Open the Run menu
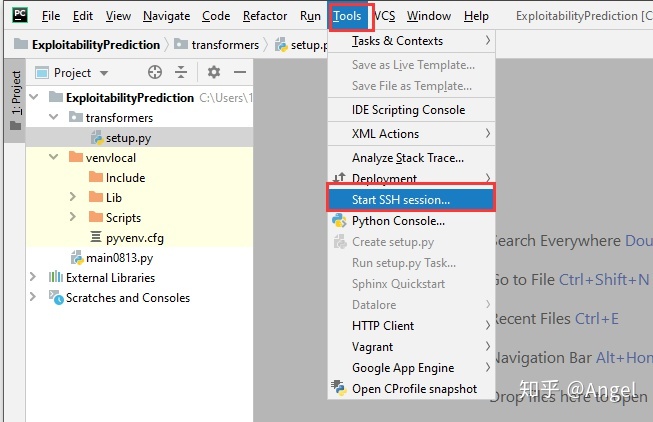Viewport: 653px width, 422px height. pyautogui.click(x=310, y=16)
